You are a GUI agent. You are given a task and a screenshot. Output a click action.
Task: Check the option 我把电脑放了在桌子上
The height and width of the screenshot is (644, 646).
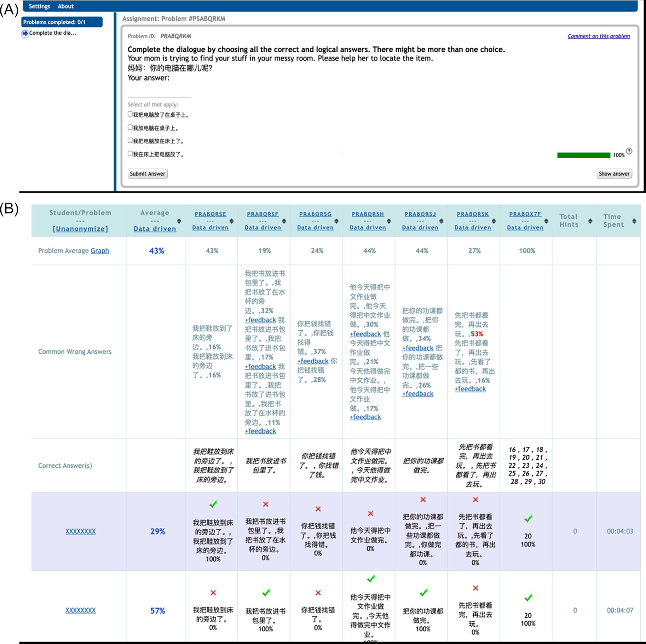click(x=130, y=114)
